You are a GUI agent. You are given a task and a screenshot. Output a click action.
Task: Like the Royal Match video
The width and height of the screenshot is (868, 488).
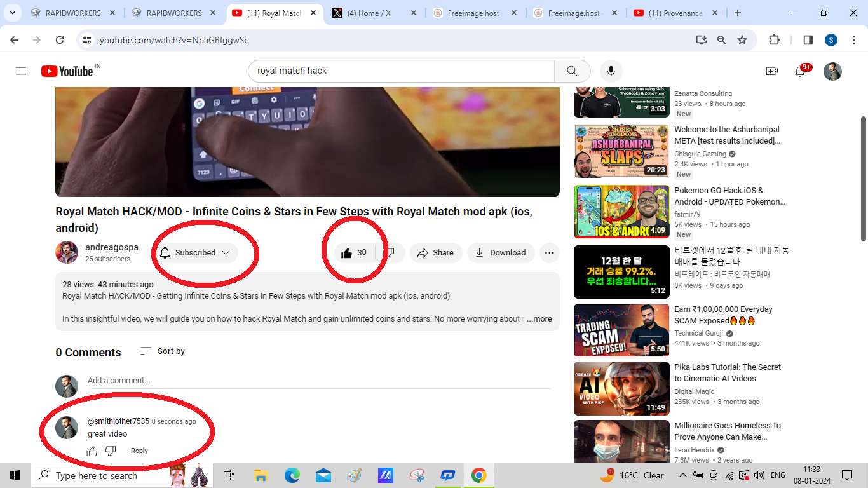pyautogui.click(x=355, y=253)
